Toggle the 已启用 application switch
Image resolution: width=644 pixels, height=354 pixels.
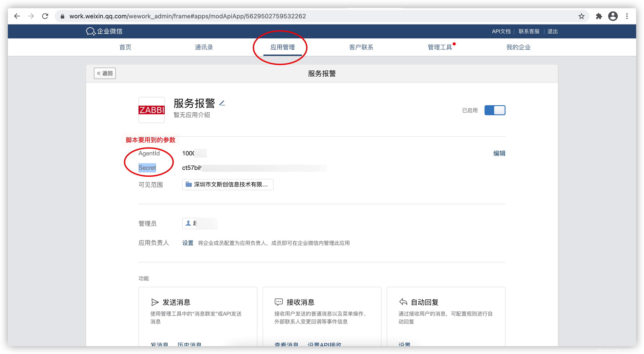[495, 110]
